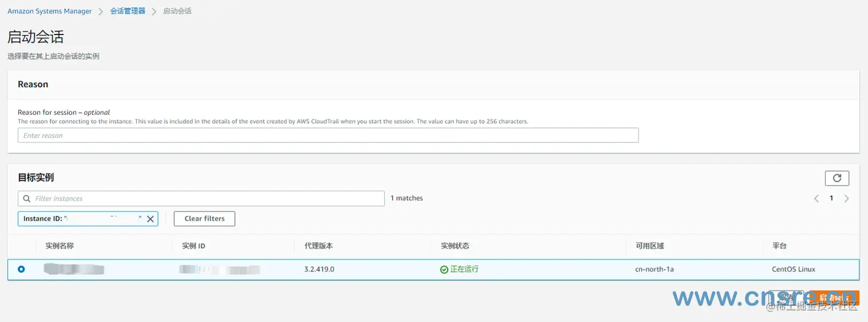Screen dimensions: 868x322
Task: Click the 代理版本 column header
Action: pyautogui.click(x=319, y=246)
